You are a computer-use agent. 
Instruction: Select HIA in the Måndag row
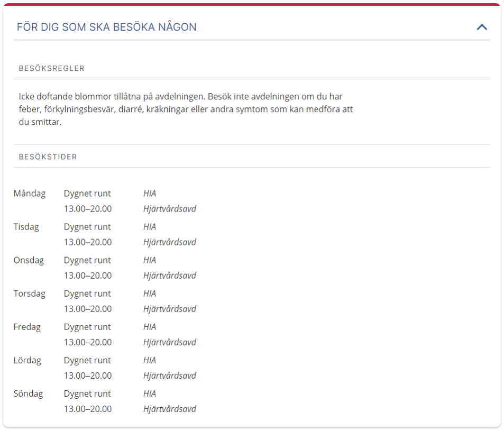click(x=150, y=194)
